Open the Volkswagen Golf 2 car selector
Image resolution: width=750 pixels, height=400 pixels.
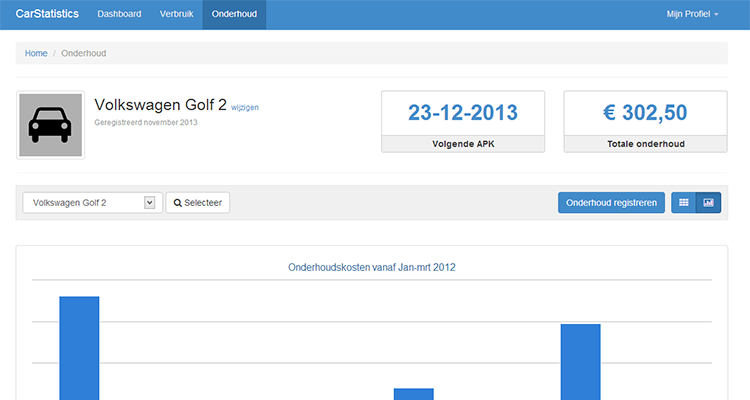pyautogui.click(x=90, y=203)
